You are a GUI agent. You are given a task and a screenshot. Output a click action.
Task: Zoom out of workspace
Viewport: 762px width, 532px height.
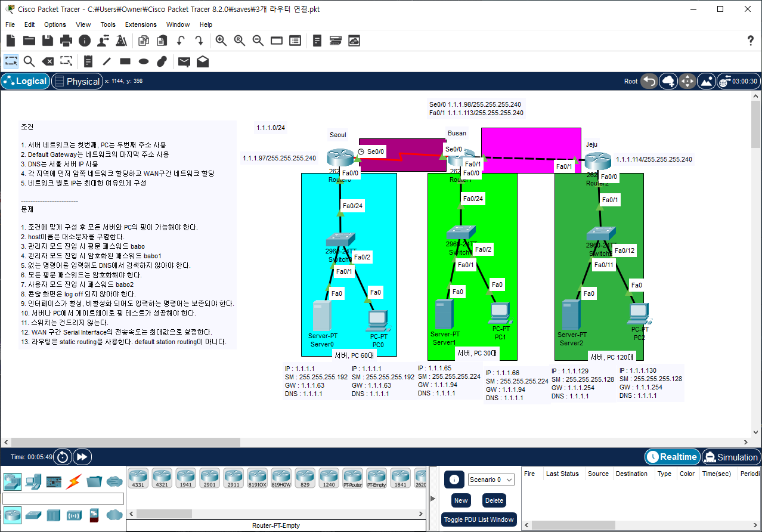[x=258, y=41]
